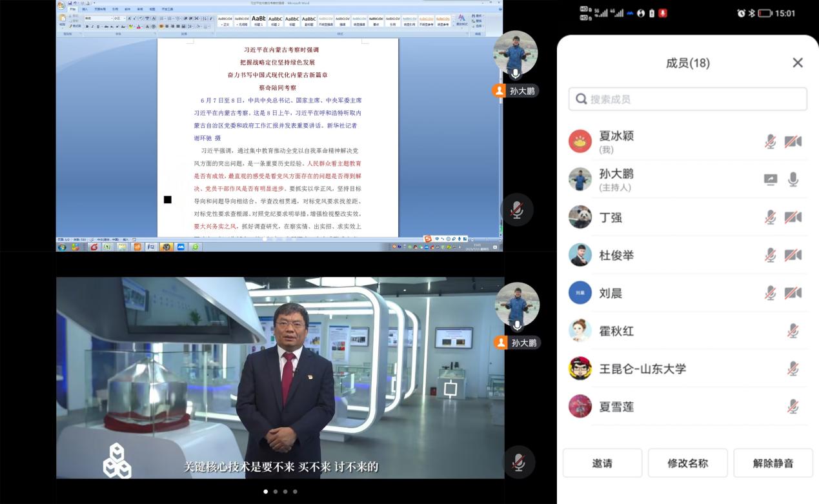Open 夏冰颖's avatar image
The width and height of the screenshot is (819, 504).
(580, 141)
